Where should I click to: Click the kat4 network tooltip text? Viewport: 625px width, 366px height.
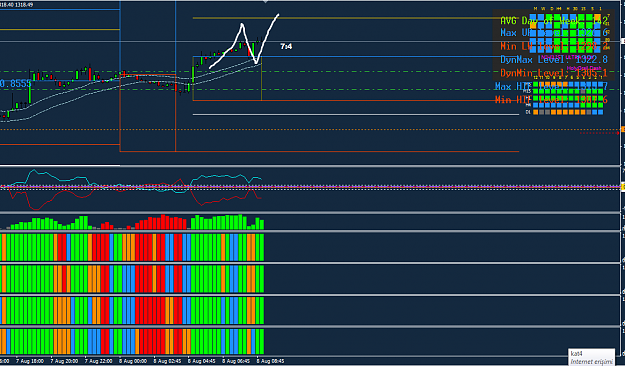pyautogui.click(x=576, y=354)
